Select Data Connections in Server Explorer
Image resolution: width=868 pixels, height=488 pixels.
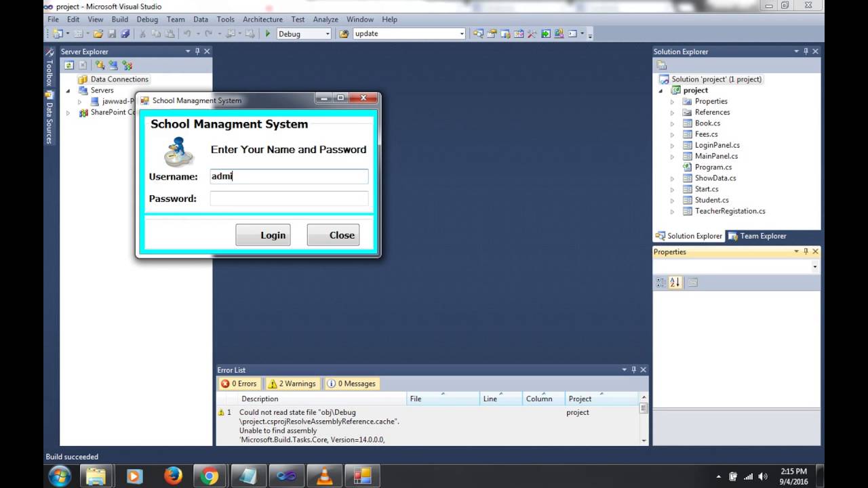pos(119,79)
